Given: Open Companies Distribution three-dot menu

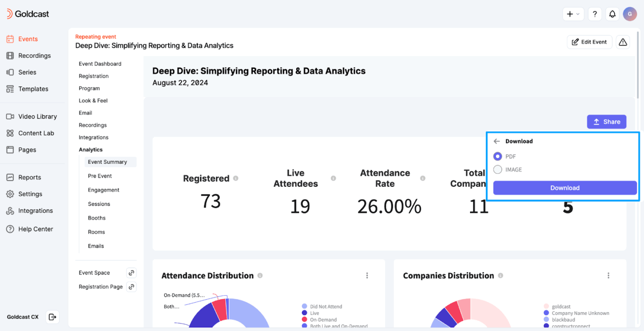Looking at the screenshot, I should pyautogui.click(x=608, y=275).
